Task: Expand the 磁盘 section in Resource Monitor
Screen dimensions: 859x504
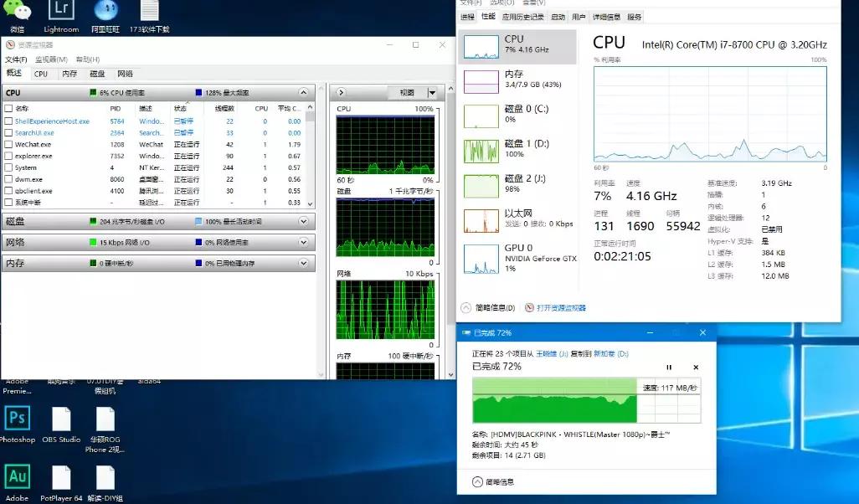Action: point(304,222)
